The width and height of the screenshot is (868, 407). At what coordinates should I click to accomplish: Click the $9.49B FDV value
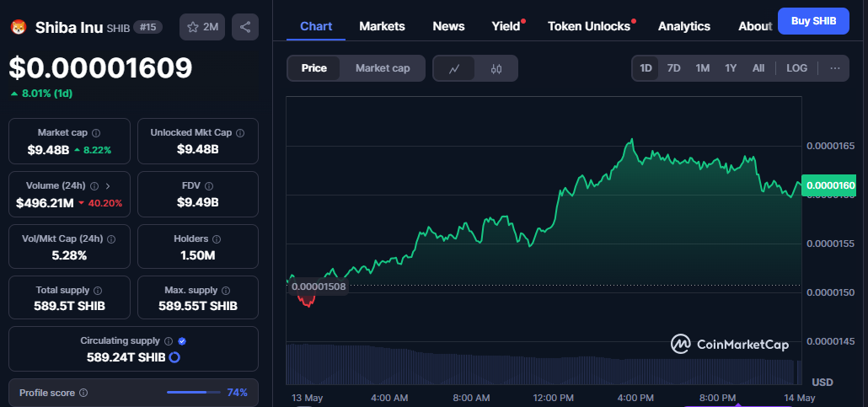(198, 203)
